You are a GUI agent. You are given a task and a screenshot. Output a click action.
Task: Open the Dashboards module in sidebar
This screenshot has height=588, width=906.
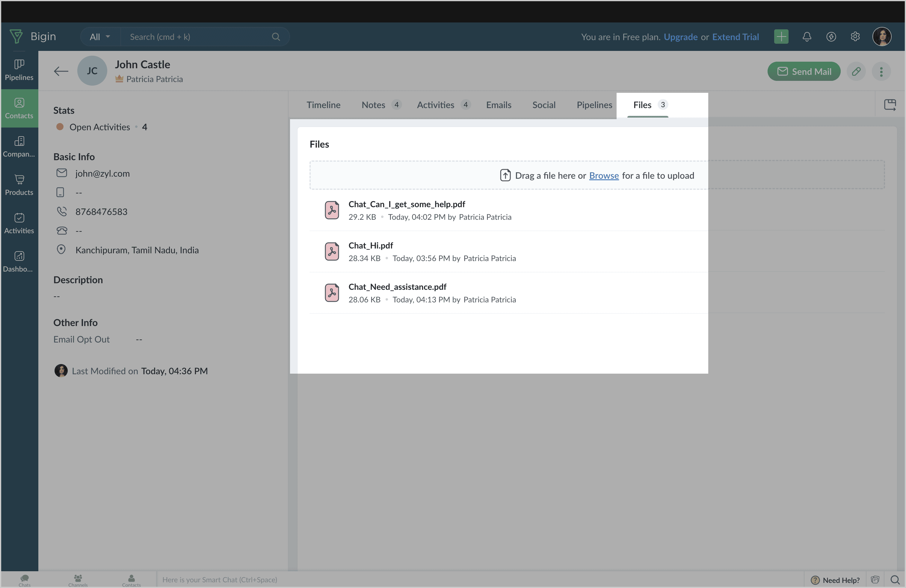click(x=19, y=262)
